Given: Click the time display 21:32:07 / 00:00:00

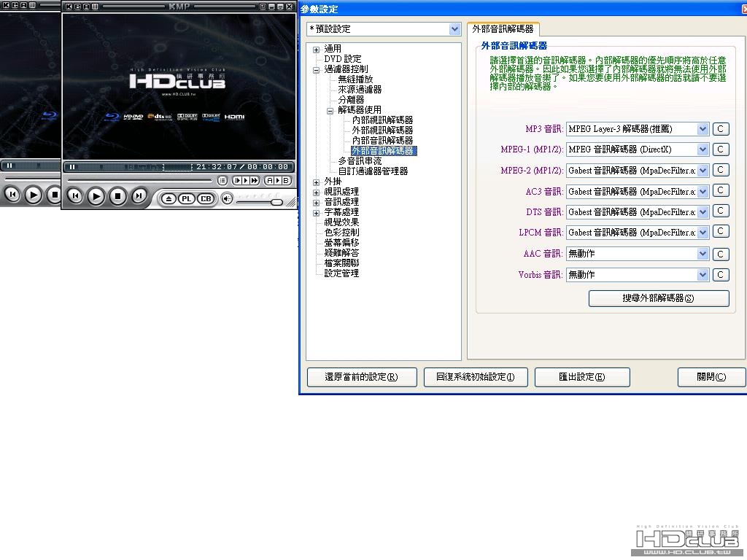Looking at the screenshot, I should (x=242, y=167).
